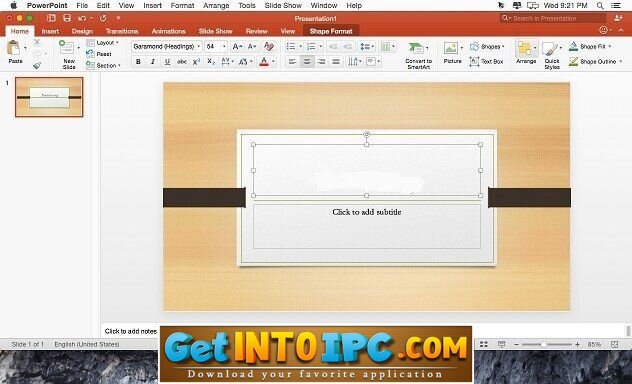Screen dimensions: 632x384
Task: Decrease the list indent level
Action: pyautogui.click(x=333, y=47)
